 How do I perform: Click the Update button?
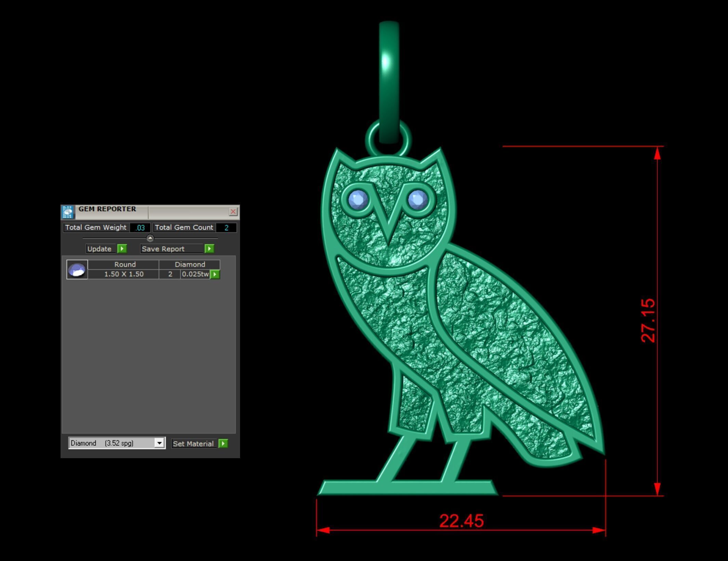coord(101,249)
